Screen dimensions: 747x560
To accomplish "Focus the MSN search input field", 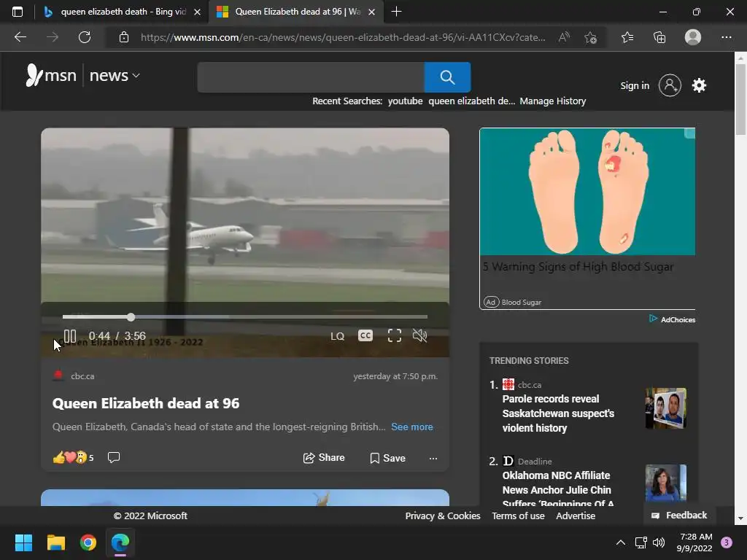I will pyautogui.click(x=311, y=77).
